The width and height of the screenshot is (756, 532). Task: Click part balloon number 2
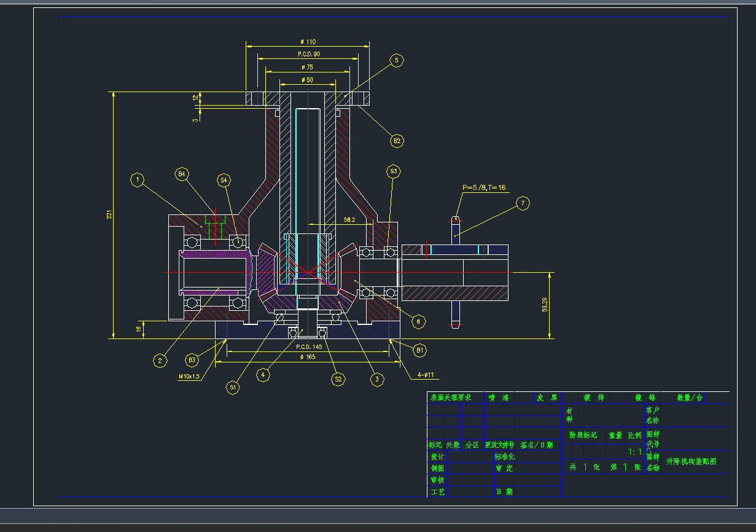click(160, 361)
